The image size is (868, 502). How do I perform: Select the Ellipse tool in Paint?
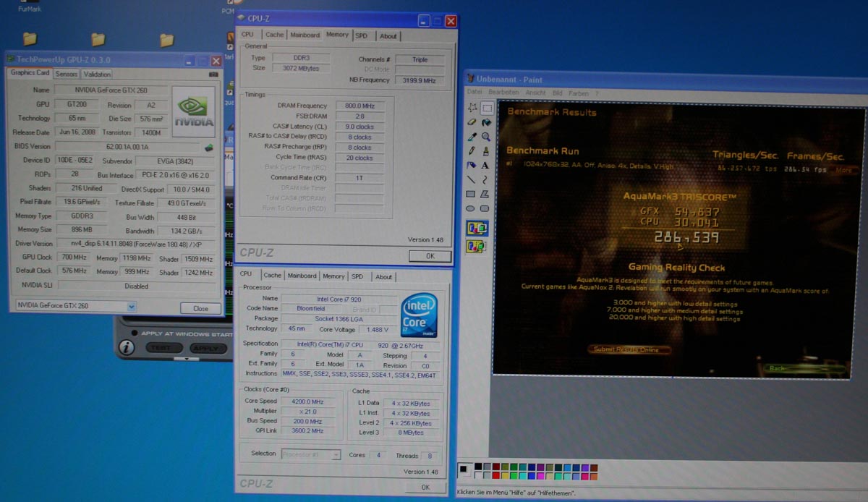471,209
